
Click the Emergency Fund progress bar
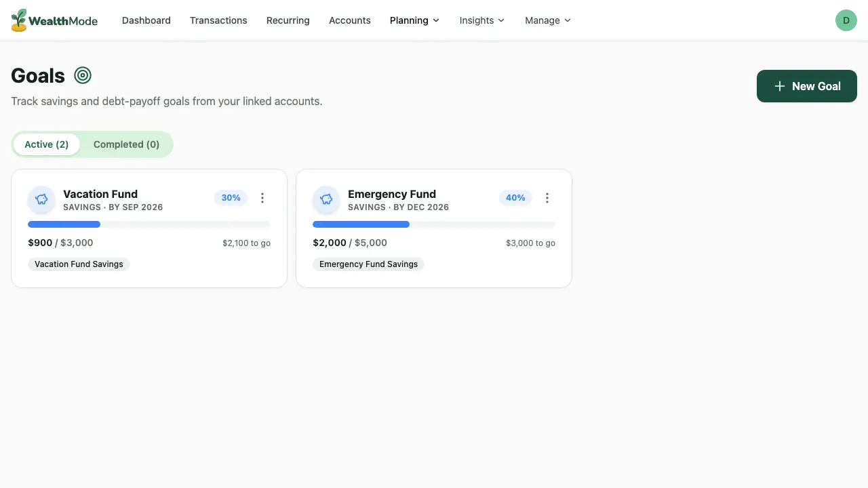coord(434,224)
